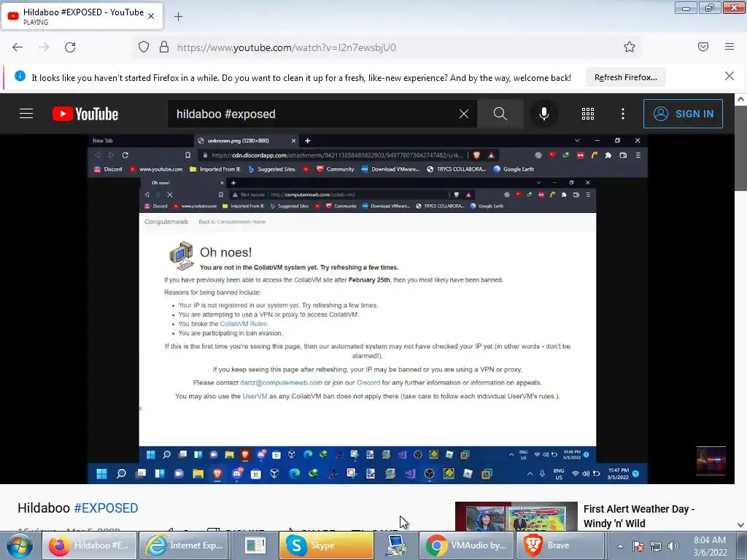Image resolution: width=747 pixels, height=560 pixels.
Task: Click the SIGN IN button
Action: (683, 114)
